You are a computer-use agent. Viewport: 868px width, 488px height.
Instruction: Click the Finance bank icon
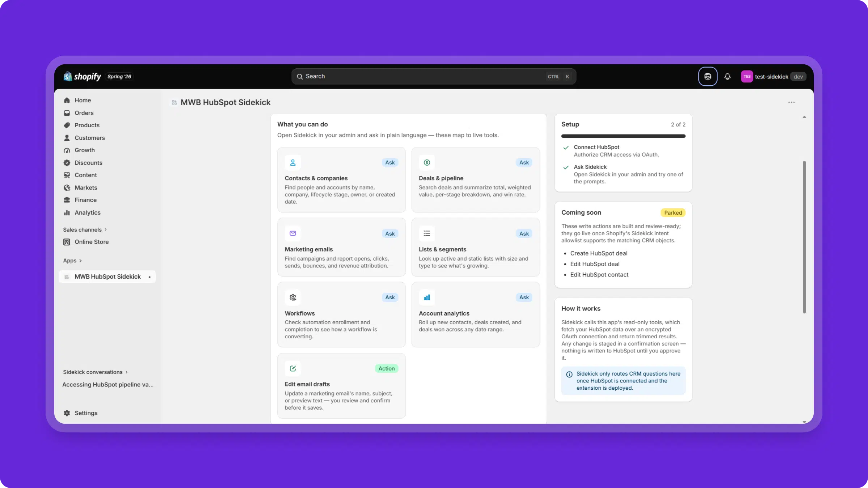[x=67, y=200]
